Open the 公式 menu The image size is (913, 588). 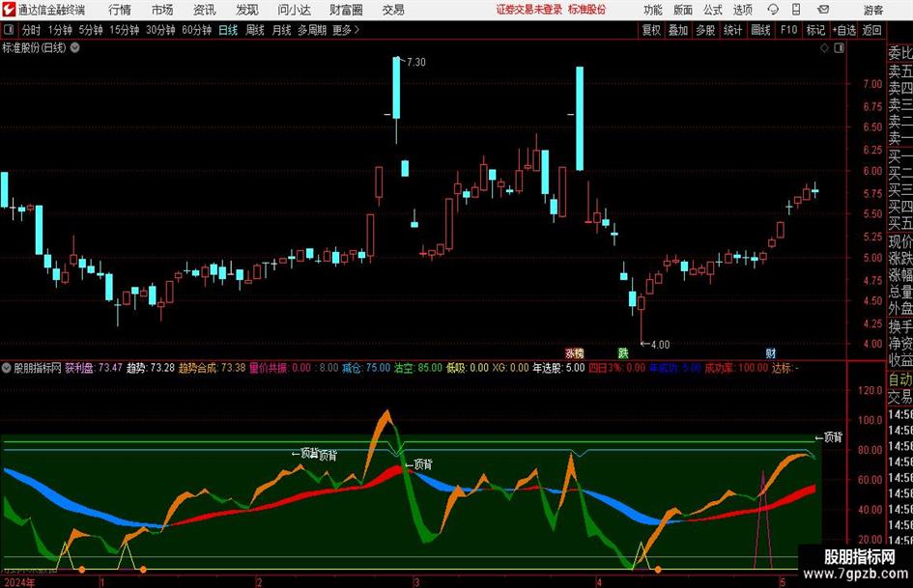tap(712, 10)
